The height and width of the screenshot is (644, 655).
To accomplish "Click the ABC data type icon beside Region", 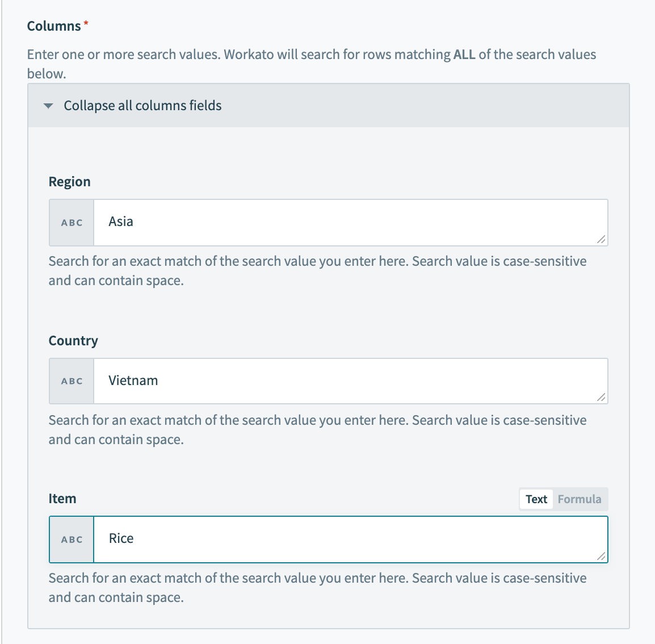I will tap(71, 223).
